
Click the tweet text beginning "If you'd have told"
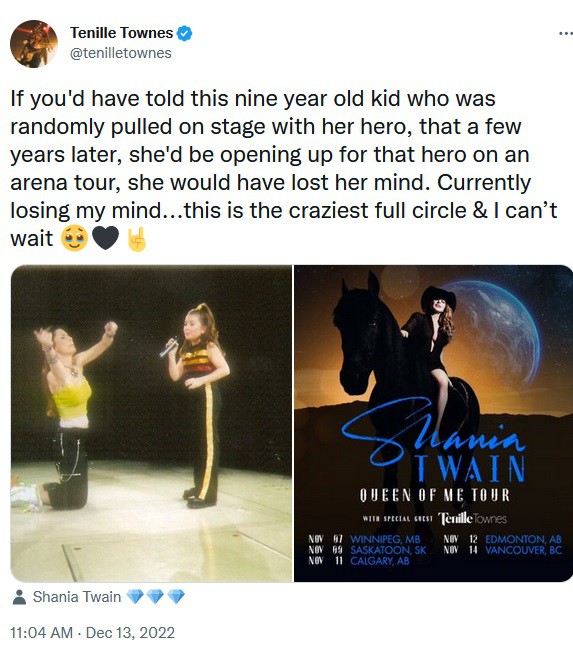[283, 168]
